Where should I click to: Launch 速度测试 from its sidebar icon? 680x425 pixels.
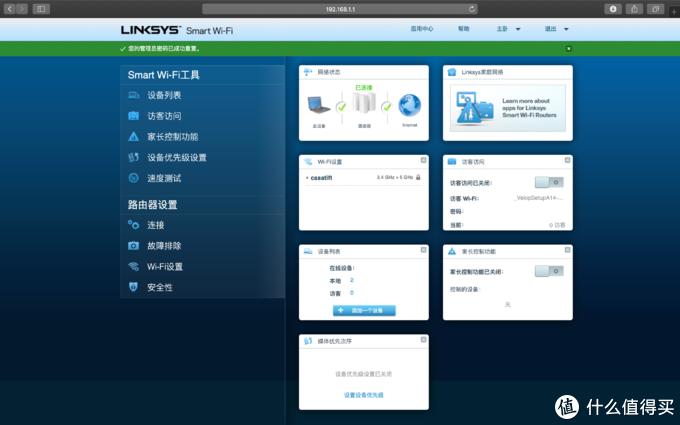click(x=134, y=178)
